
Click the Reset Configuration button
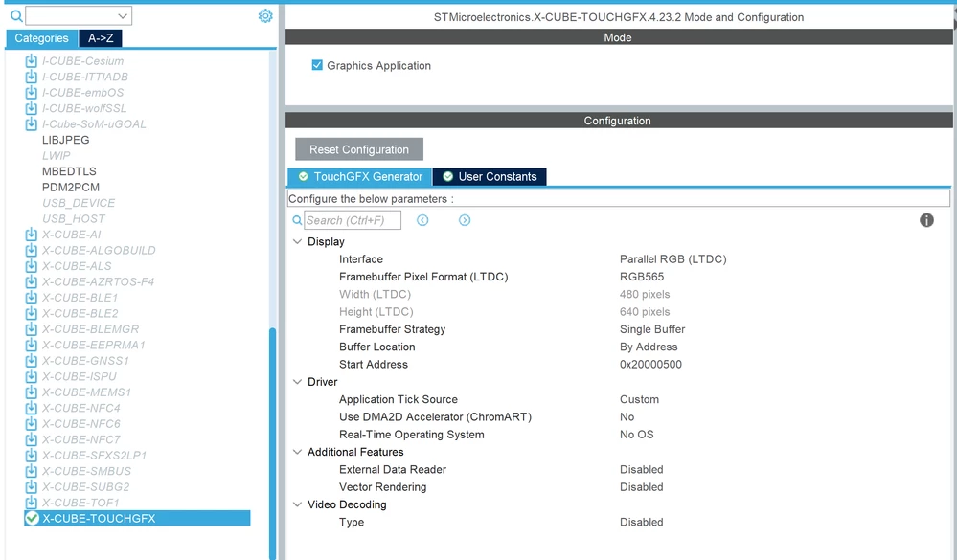coord(359,149)
